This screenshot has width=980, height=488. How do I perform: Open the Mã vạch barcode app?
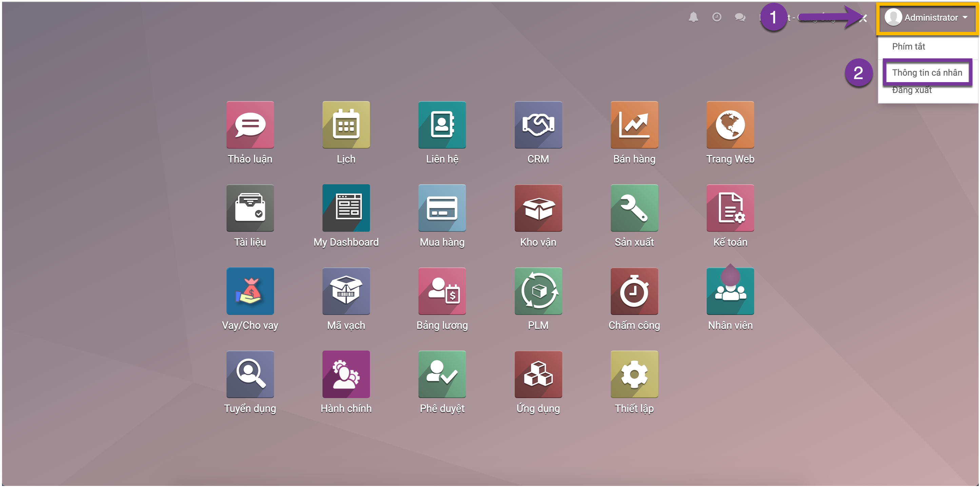346,291
